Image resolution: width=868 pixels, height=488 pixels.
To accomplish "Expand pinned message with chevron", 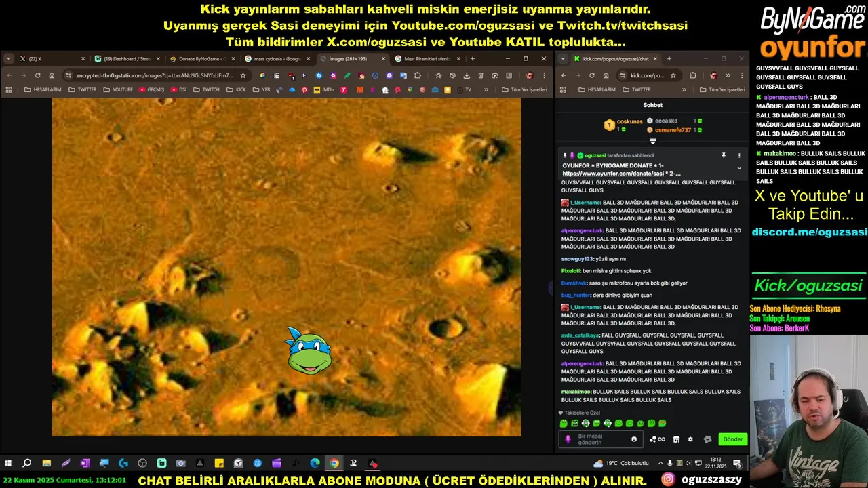I will [x=739, y=167].
